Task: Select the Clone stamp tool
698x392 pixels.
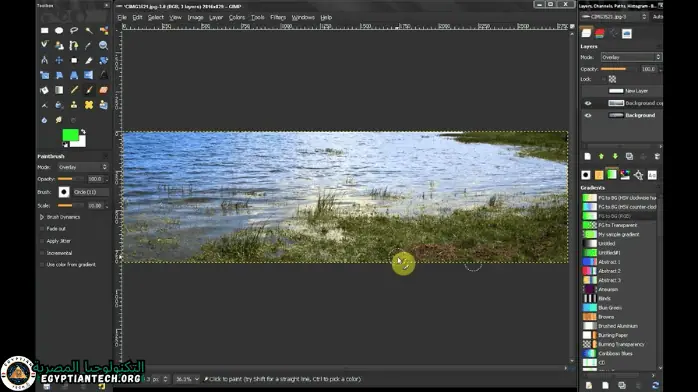Action: coord(74,105)
